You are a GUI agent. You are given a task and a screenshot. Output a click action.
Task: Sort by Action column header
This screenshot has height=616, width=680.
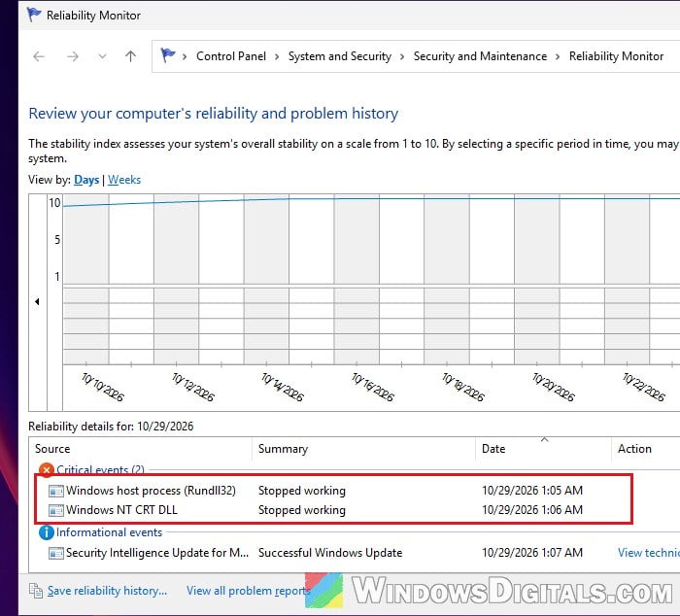(646, 449)
